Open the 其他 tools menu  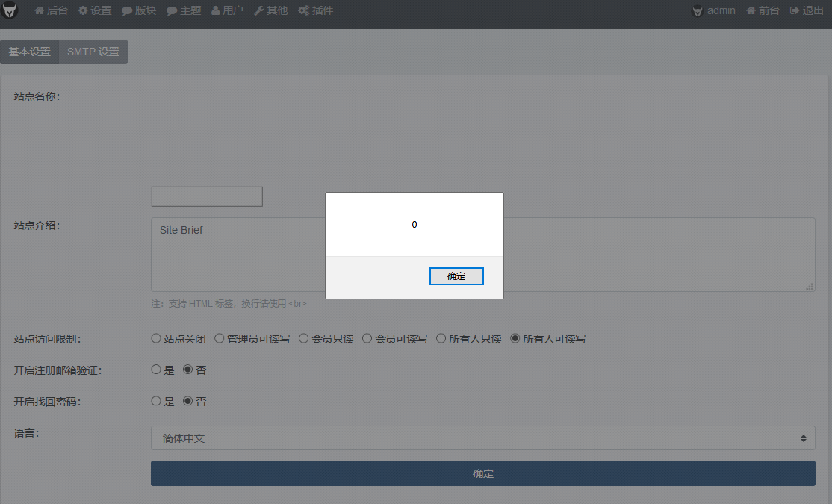[270, 10]
